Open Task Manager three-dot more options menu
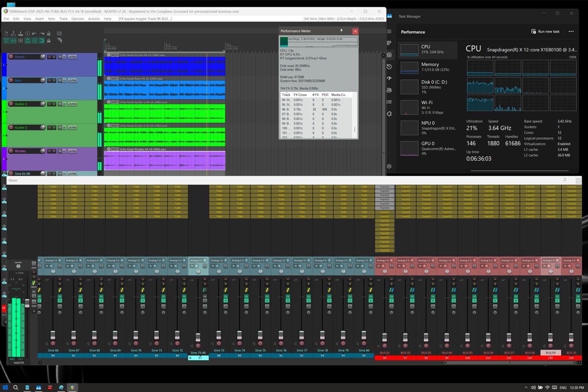 (x=571, y=31)
